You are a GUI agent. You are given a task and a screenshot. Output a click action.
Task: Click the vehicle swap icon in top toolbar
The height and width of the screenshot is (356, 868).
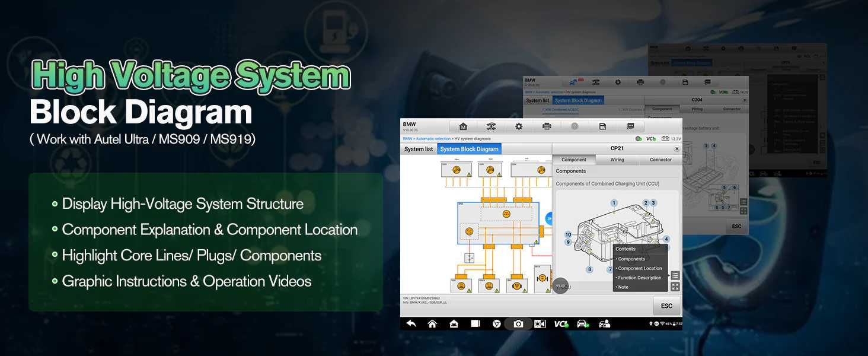(491, 126)
